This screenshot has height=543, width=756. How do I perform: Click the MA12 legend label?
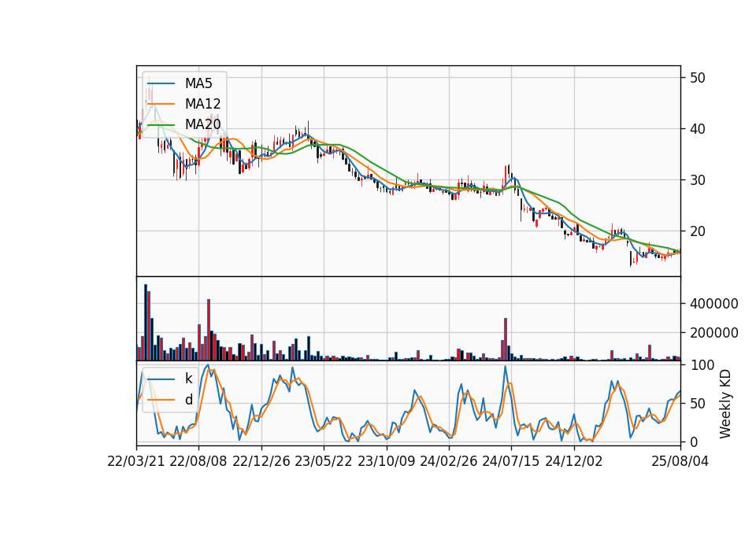tap(202, 104)
